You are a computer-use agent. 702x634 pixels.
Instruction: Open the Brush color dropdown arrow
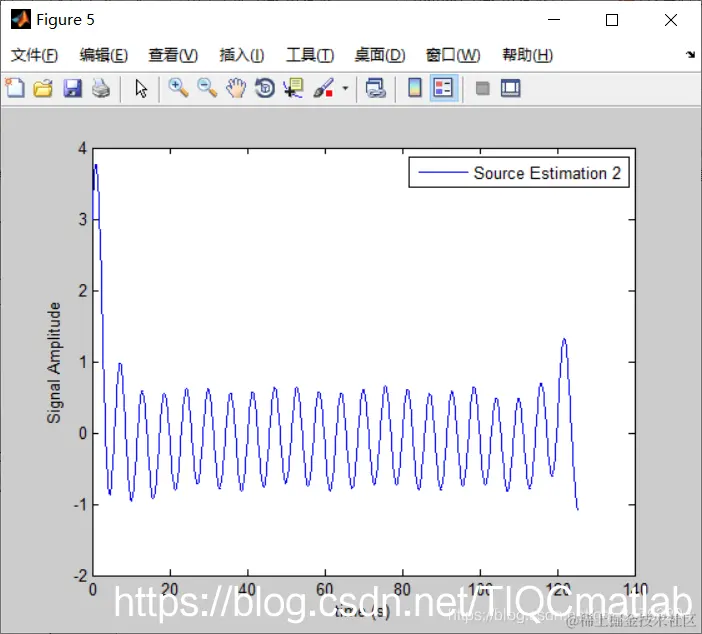pyautogui.click(x=345, y=88)
